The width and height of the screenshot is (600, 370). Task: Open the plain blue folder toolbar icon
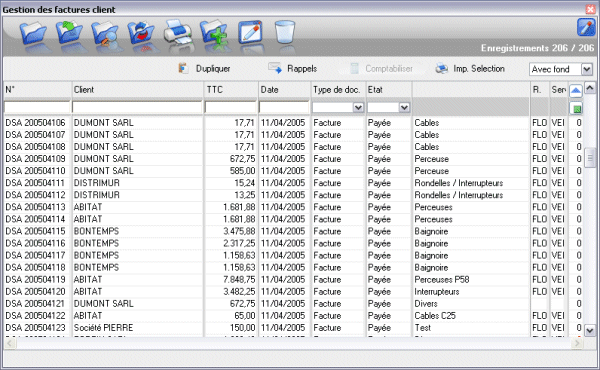(34, 34)
